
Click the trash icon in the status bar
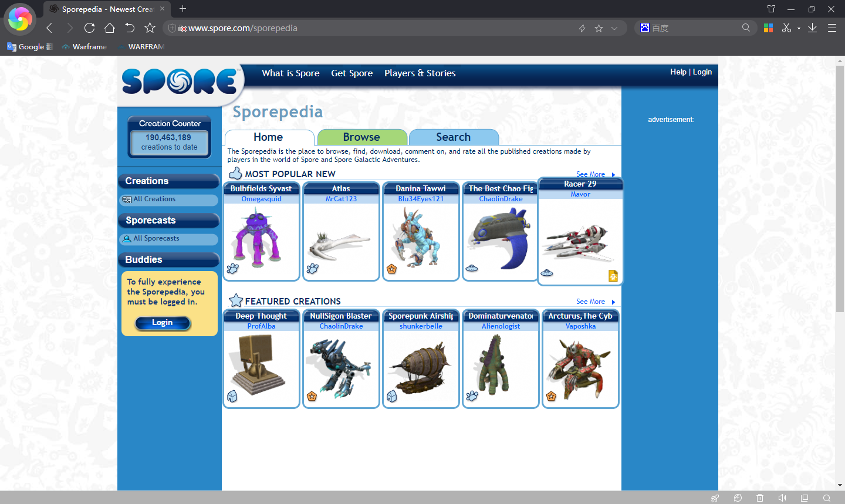coord(760,498)
